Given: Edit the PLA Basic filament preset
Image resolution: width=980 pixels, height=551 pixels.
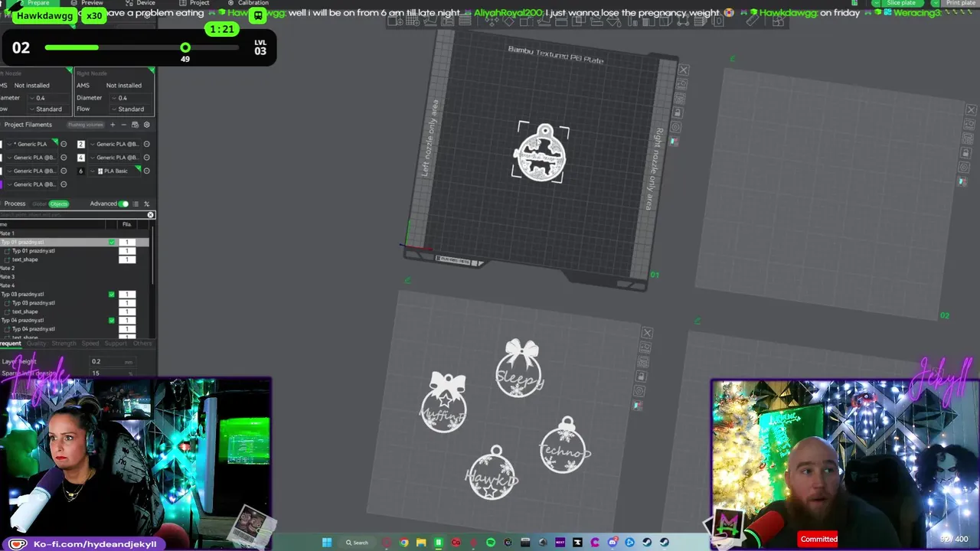Looking at the screenshot, I should pos(146,171).
